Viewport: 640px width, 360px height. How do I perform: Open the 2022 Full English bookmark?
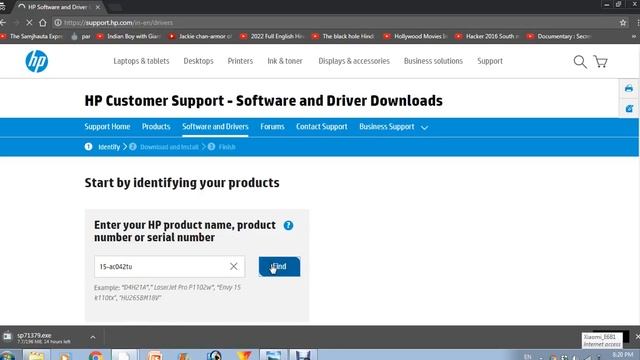pyautogui.click(x=272, y=36)
